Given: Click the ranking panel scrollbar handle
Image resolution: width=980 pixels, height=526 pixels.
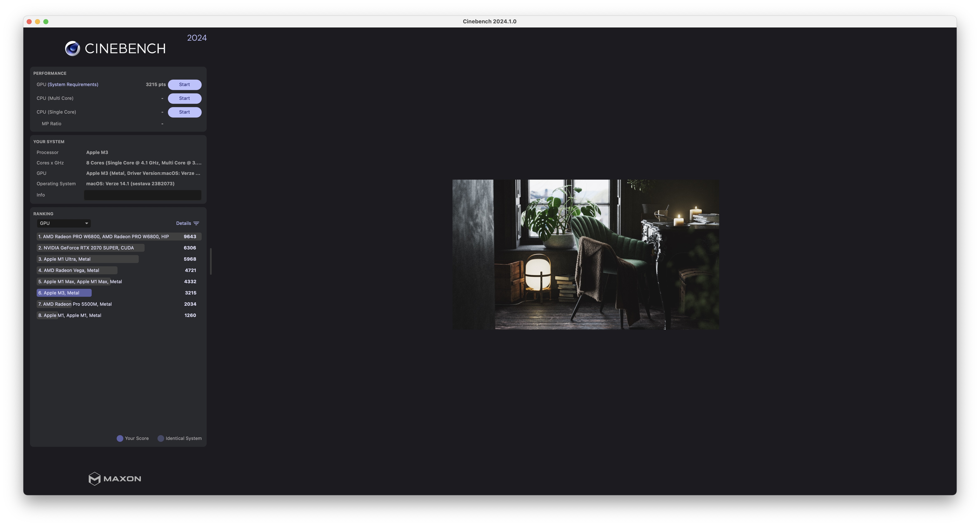Looking at the screenshot, I should coord(211,261).
